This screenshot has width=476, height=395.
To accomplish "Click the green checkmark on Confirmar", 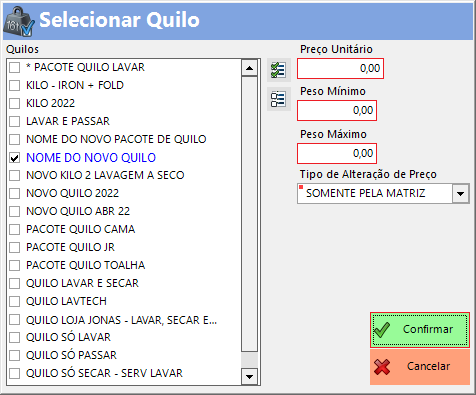I will [382, 330].
